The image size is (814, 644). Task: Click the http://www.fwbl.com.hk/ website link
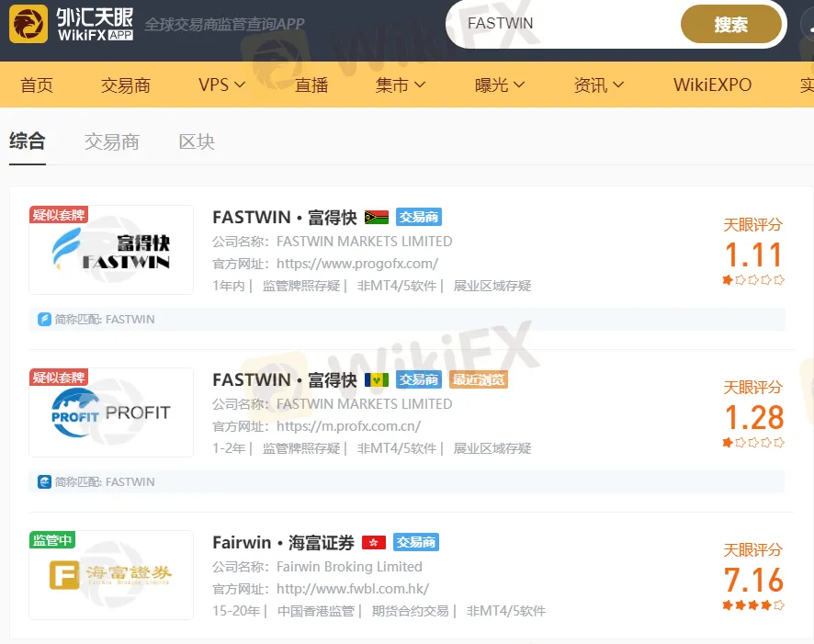pos(353,589)
